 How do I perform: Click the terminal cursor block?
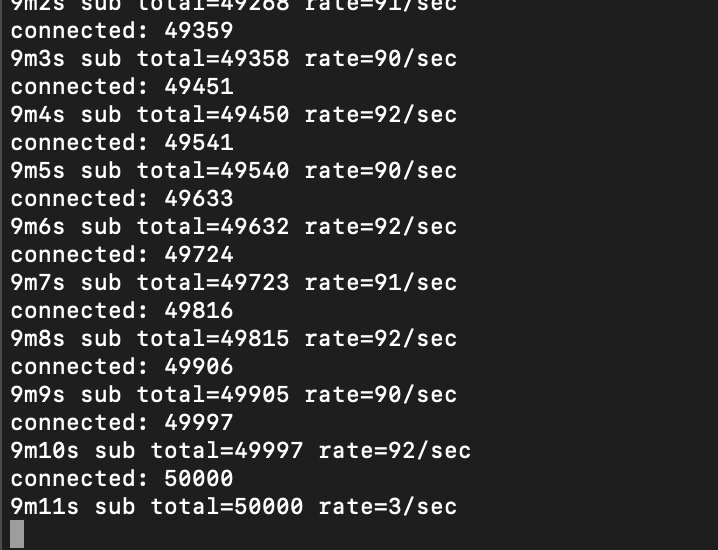pyautogui.click(x=17, y=534)
